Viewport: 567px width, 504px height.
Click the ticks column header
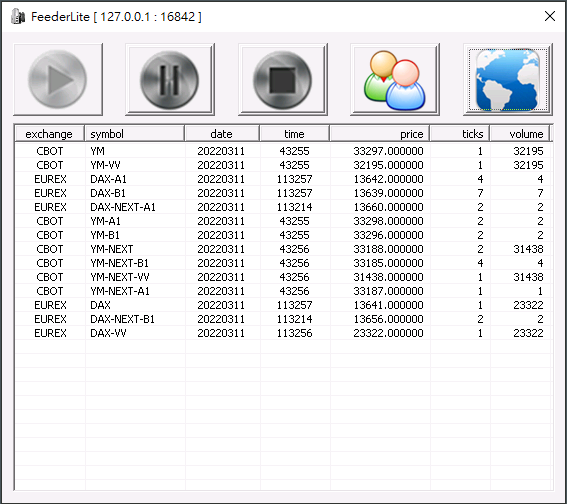(460, 134)
